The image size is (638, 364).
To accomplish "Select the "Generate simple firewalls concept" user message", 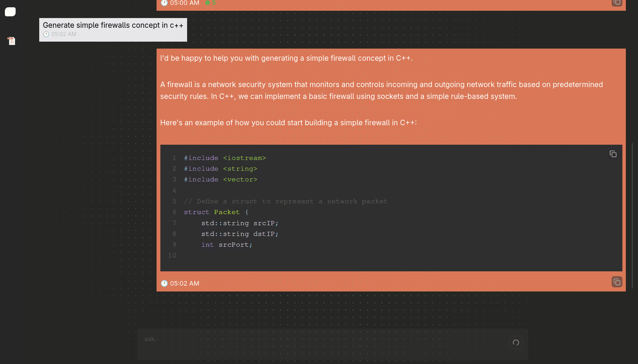I will (113, 25).
